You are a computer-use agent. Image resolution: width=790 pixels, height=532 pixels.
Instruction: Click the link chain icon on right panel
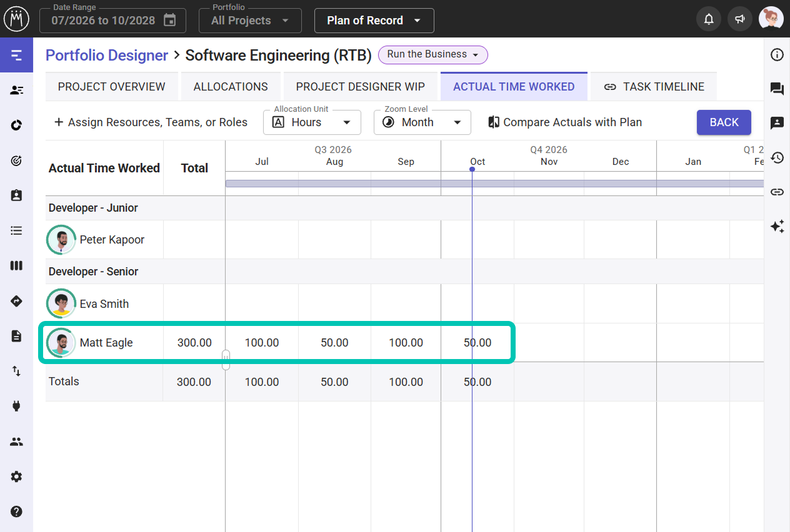coord(777,192)
